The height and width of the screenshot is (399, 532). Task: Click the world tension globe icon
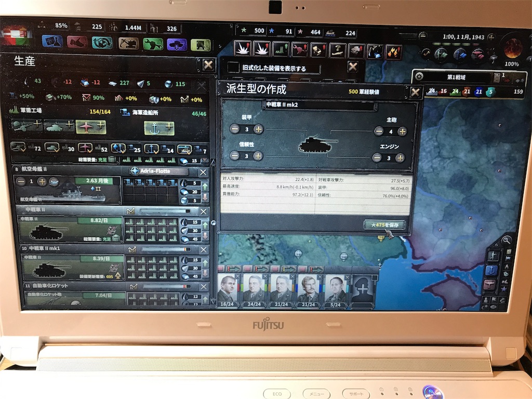[513, 48]
